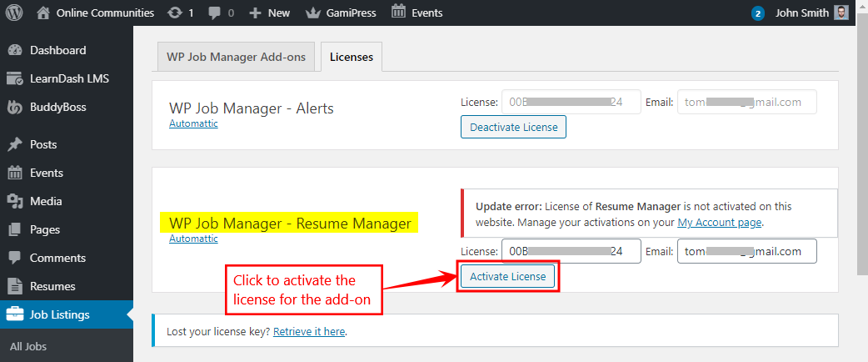This screenshot has width=868, height=362.
Task: Open the My Account page link
Action: [720, 223]
